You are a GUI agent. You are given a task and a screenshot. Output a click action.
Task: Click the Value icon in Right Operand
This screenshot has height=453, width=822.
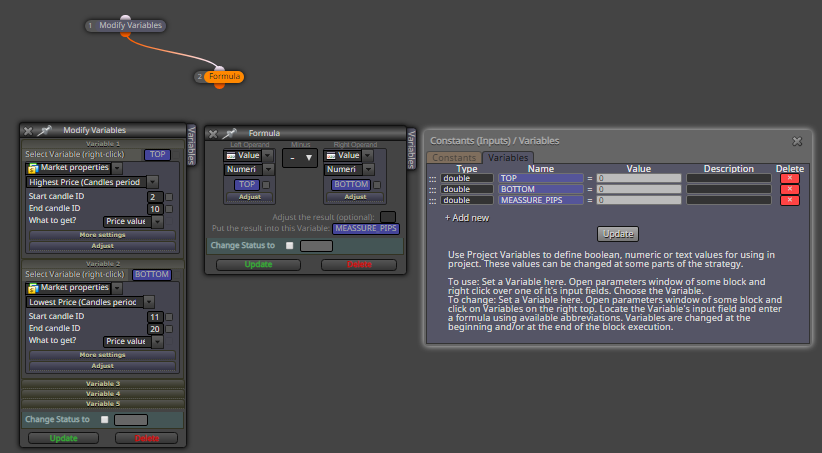pyautogui.click(x=331, y=156)
